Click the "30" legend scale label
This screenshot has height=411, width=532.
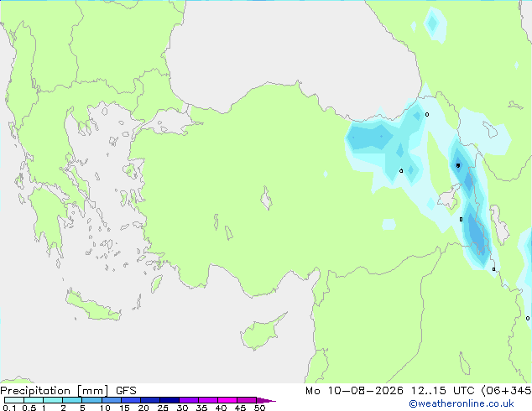pos(182,408)
